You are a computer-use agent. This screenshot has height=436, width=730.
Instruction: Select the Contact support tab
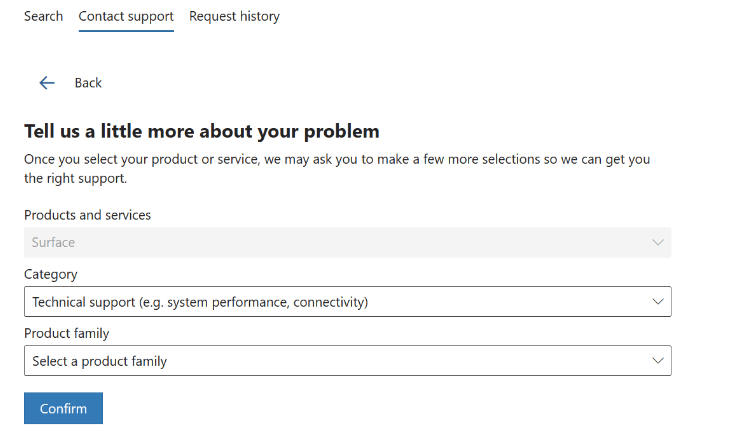coord(126,16)
